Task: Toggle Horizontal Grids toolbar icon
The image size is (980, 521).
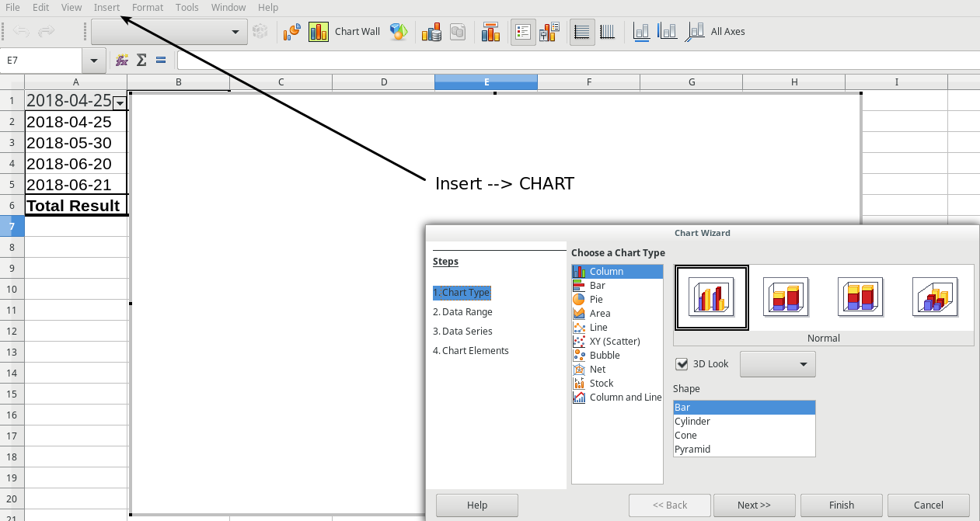Action: point(582,32)
